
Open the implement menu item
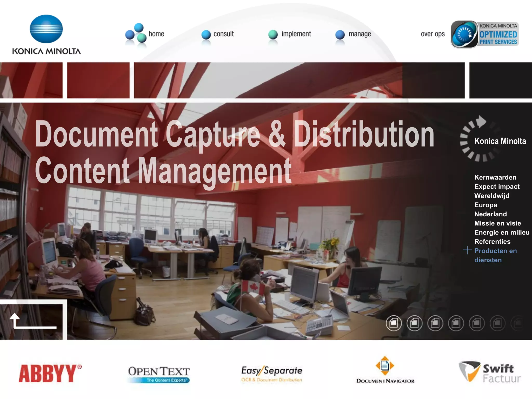(x=296, y=34)
